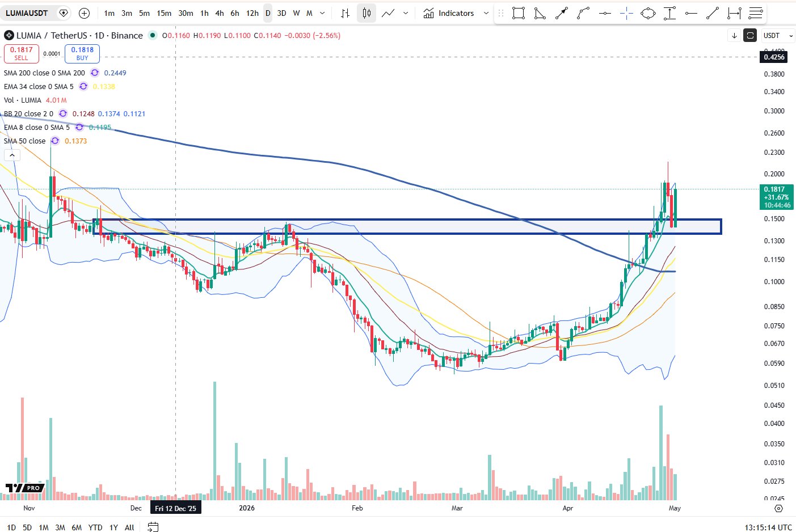
Task: Select the 4h timeframe
Action: click(x=220, y=13)
